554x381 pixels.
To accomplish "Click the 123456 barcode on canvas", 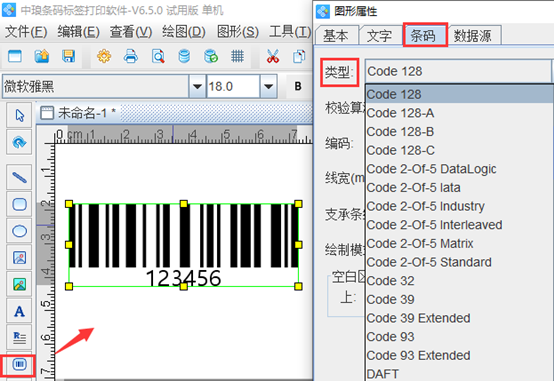I will [184, 245].
